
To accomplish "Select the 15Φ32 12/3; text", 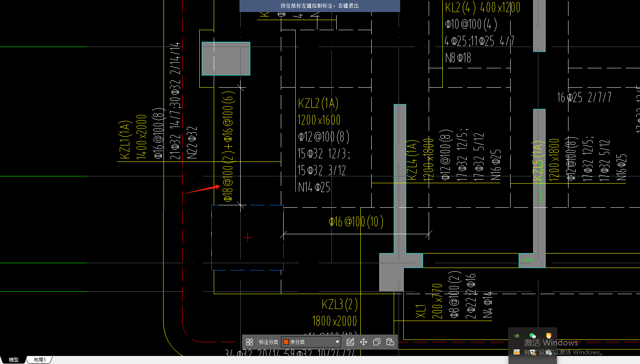I will pos(324,154).
